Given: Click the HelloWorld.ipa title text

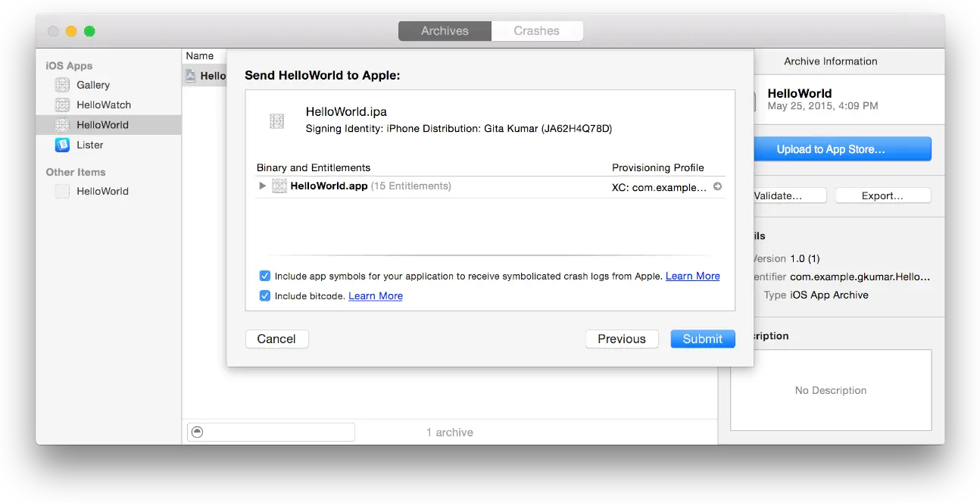Looking at the screenshot, I should [x=346, y=111].
